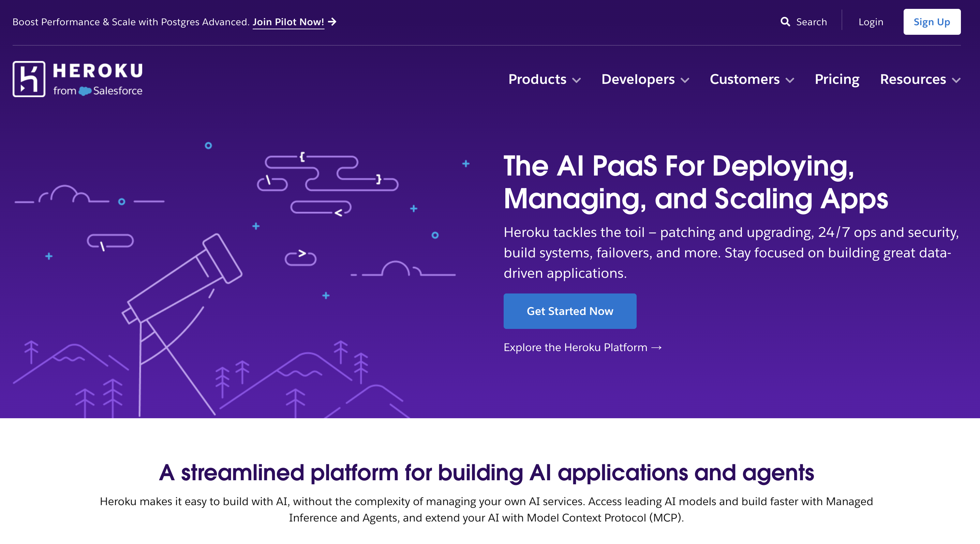Select Login in the top bar

click(x=871, y=22)
